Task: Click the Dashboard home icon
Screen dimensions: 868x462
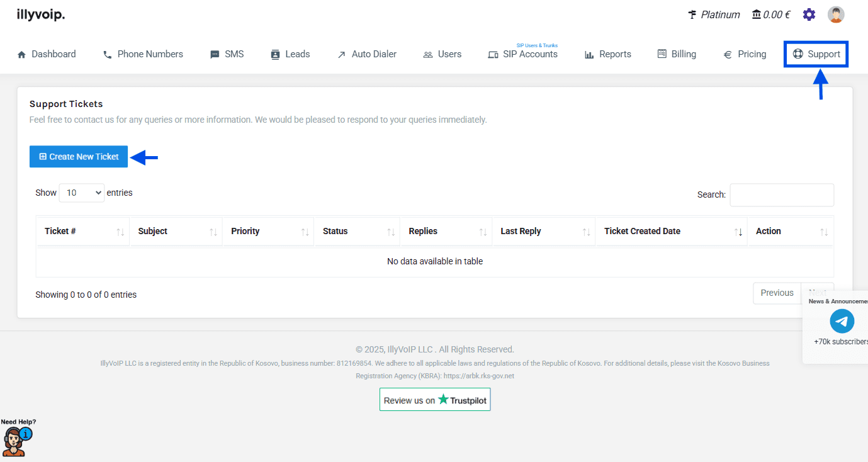Action: click(x=22, y=55)
